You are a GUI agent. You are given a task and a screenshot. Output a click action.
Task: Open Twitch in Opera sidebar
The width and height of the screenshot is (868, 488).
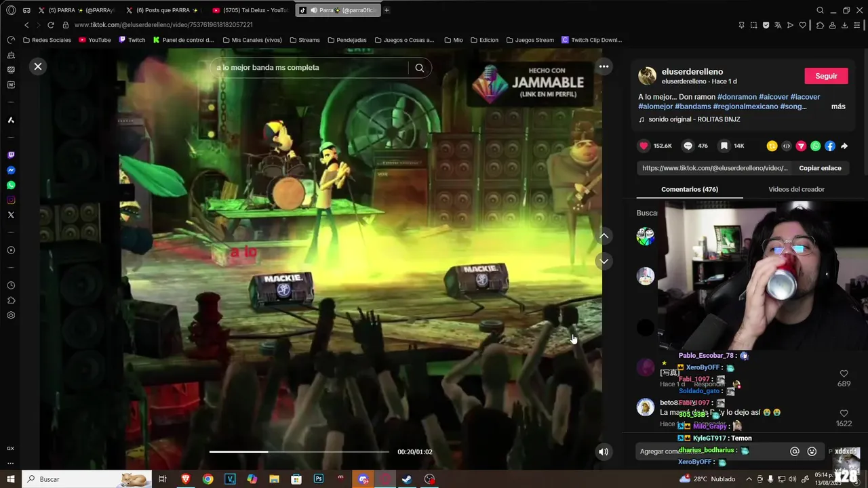pos(11,155)
